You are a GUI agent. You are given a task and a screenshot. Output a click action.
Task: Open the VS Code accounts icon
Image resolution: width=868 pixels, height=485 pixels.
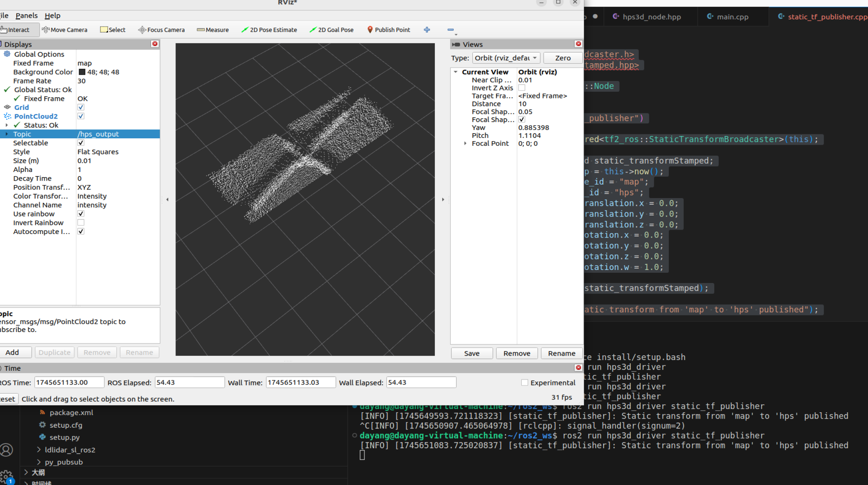click(x=7, y=450)
